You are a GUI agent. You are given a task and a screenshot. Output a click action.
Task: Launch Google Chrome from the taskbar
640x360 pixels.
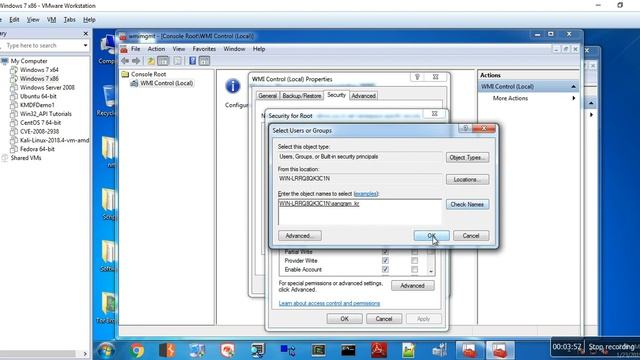137,350
